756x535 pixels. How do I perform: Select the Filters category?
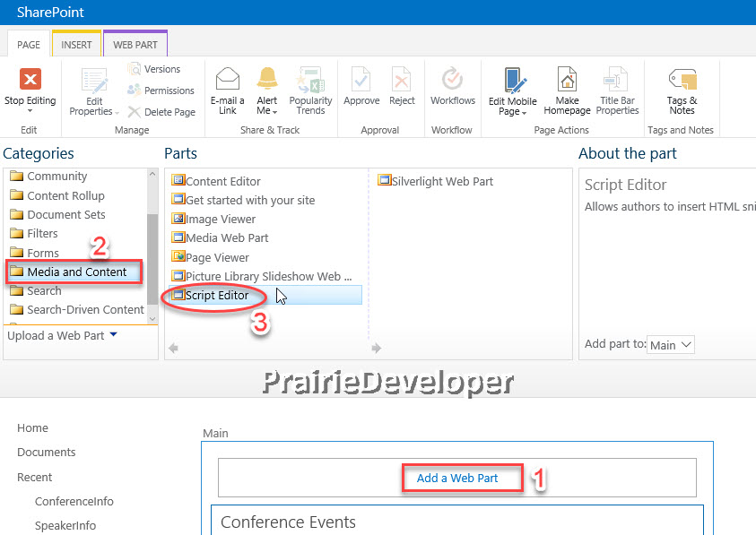(x=34, y=233)
